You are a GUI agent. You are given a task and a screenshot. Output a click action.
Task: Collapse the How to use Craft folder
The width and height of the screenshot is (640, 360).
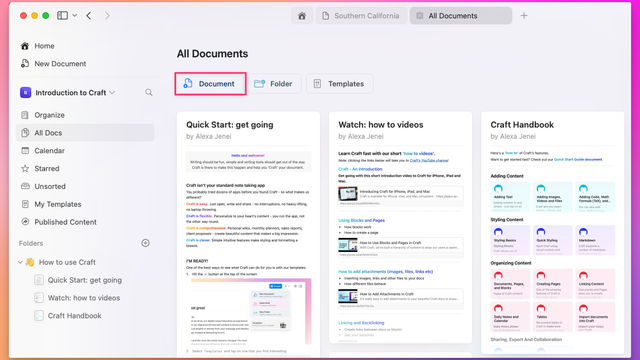click(20, 262)
